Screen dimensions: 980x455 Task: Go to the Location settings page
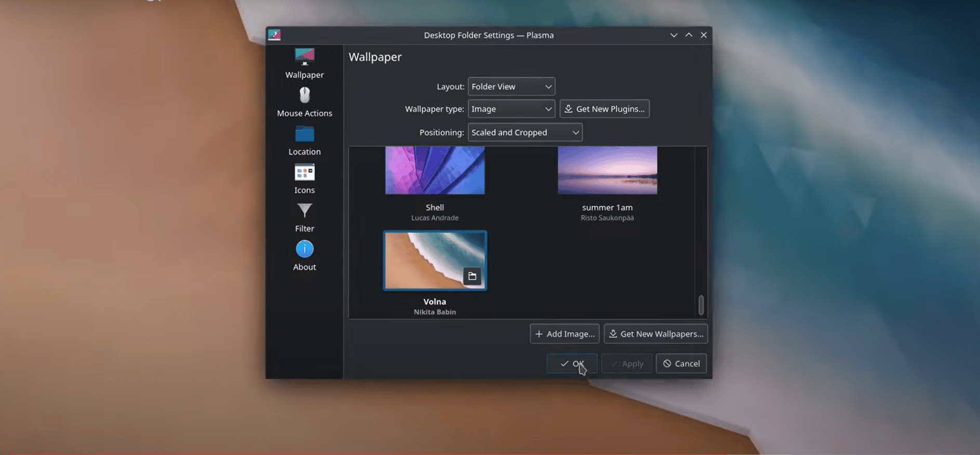[304, 140]
